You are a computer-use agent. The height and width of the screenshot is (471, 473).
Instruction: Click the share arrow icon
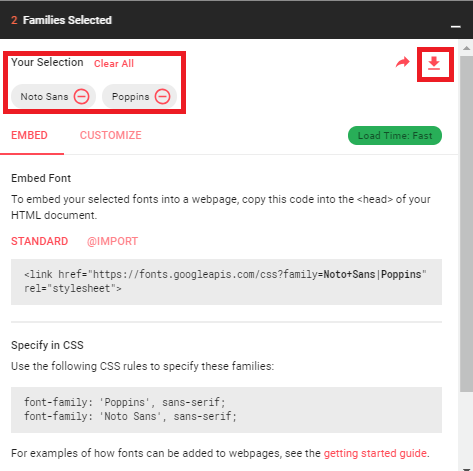point(403,62)
